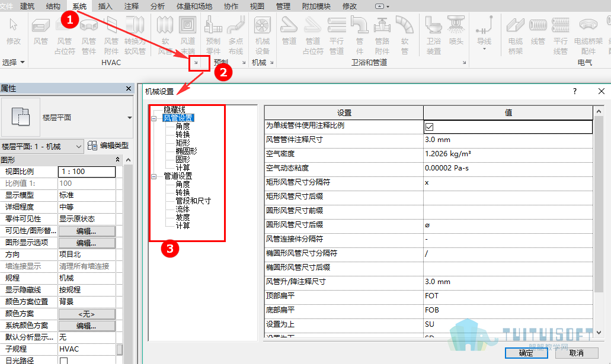Choose the 平行线管 parallel conduits tool
Screen dimensions: 611x364
click(561, 36)
